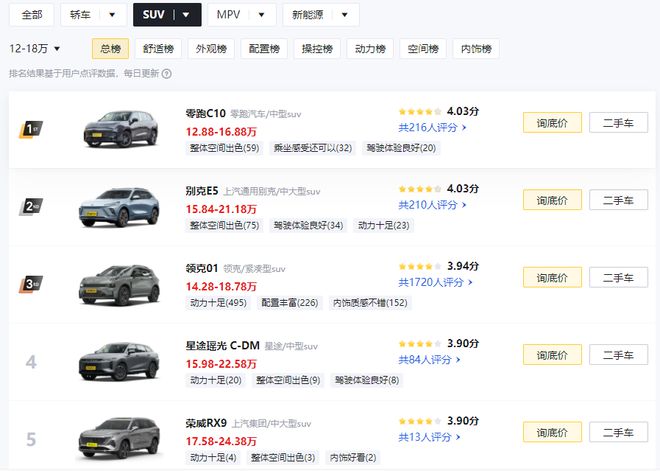Select the MPV category tab
660x471 pixels.
tap(228, 15)
